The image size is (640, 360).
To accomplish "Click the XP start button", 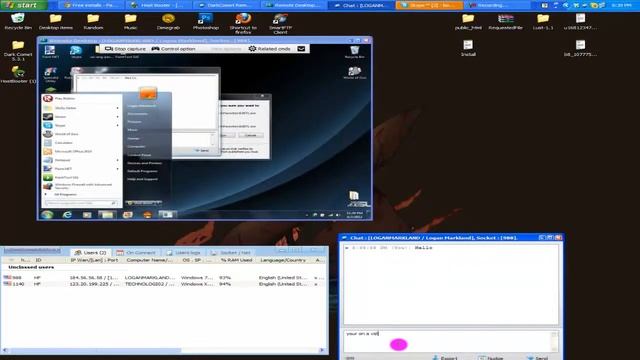I will (23, 5).
